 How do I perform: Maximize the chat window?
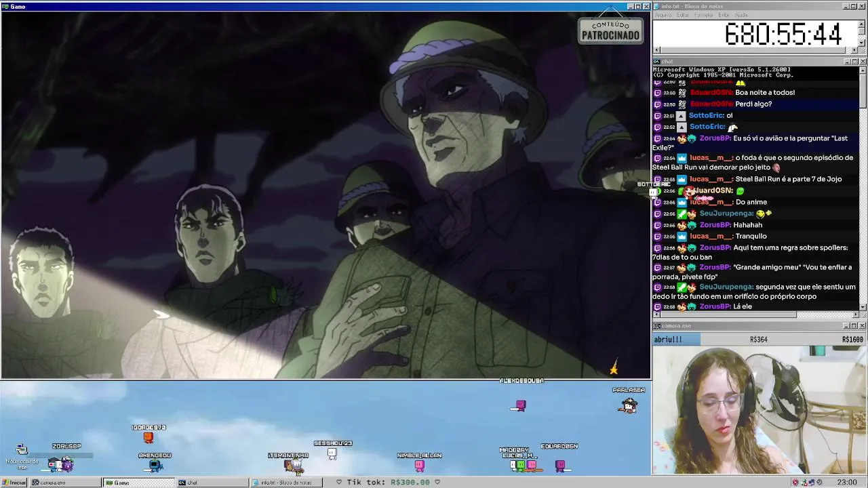click(854, 61)
